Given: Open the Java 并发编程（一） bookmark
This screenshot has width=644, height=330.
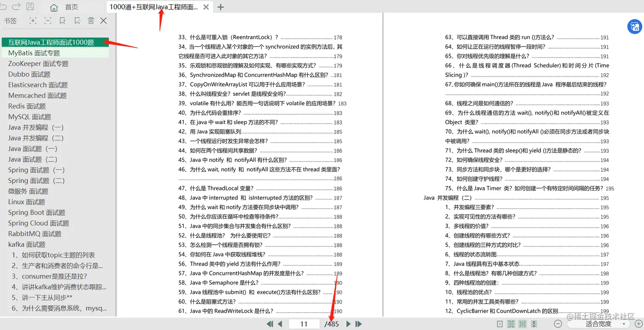Looking at the screenshot, I should pos(36,127).
